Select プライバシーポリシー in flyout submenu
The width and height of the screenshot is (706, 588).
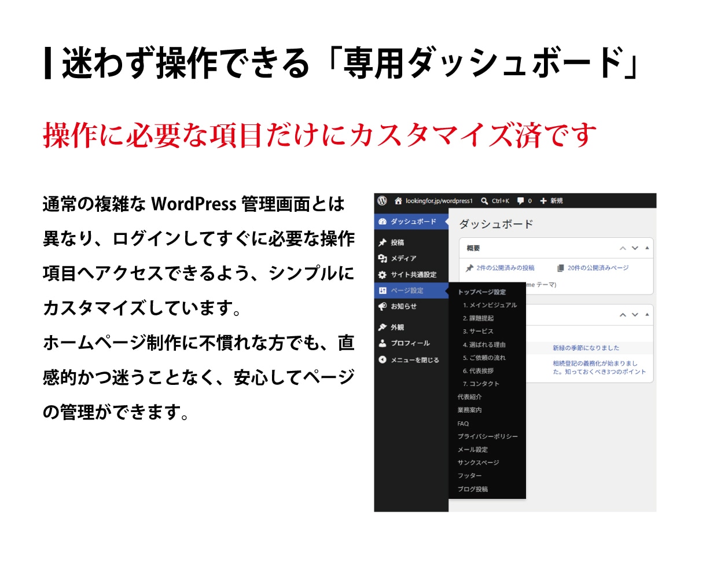point(487,436)
